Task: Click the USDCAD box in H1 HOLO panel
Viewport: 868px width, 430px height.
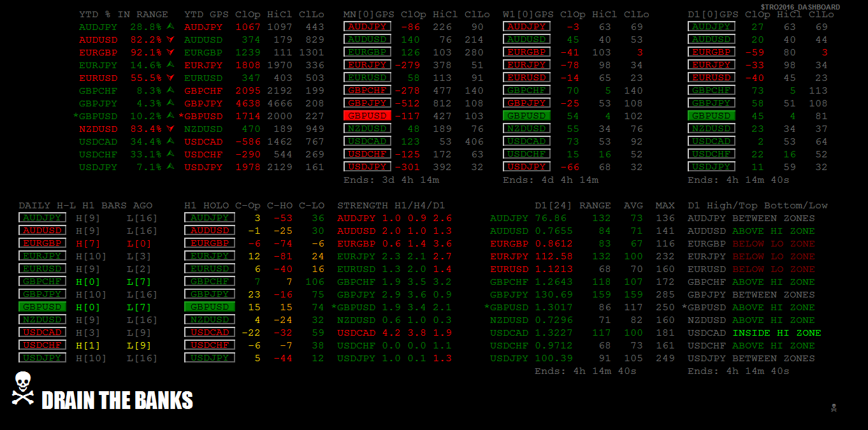Action: (x=210, y=333)
